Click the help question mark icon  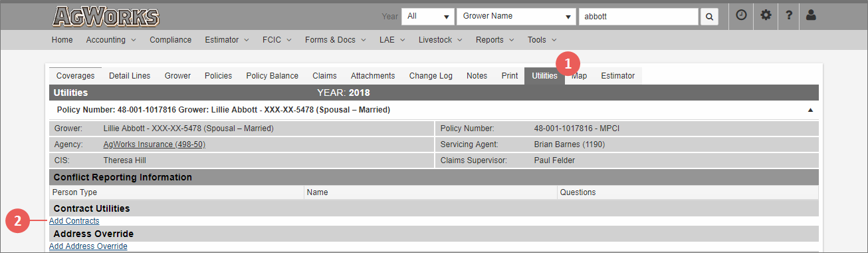[x=789, y=15]
